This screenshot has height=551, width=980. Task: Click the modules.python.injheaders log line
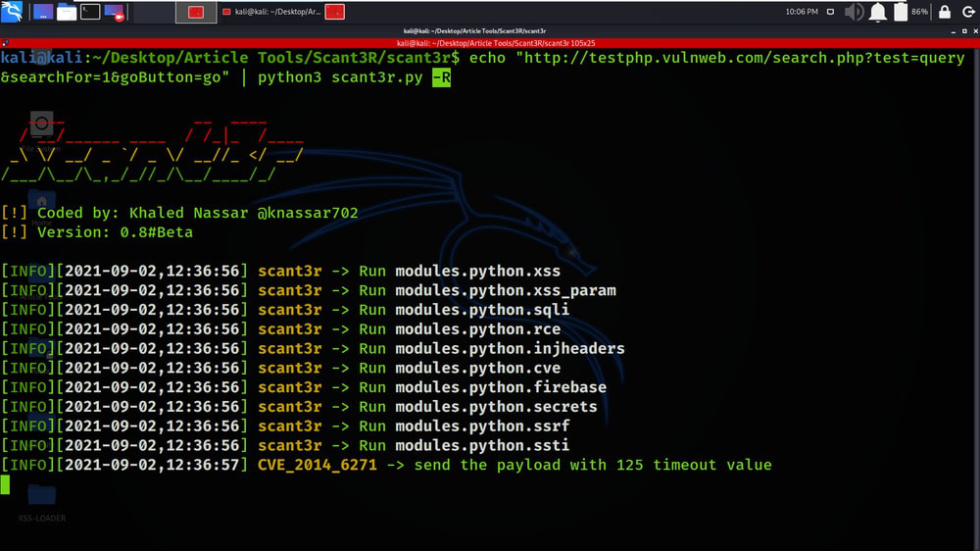(313, 348)
